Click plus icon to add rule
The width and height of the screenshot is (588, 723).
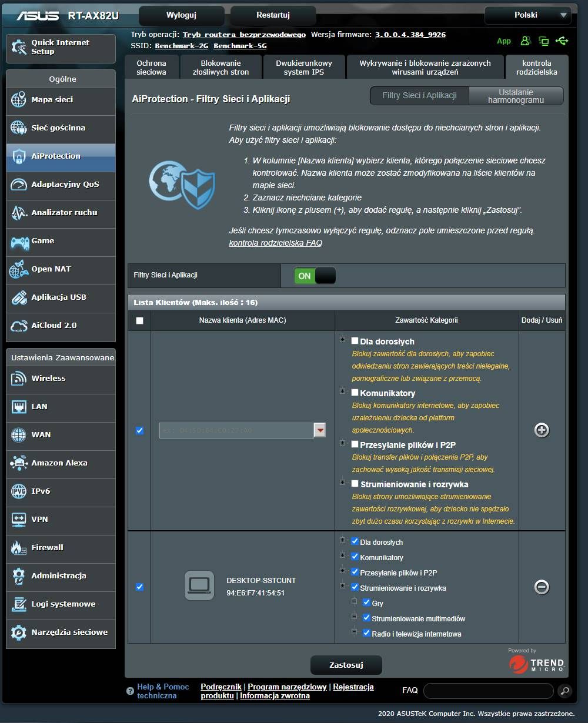[542, 430]
